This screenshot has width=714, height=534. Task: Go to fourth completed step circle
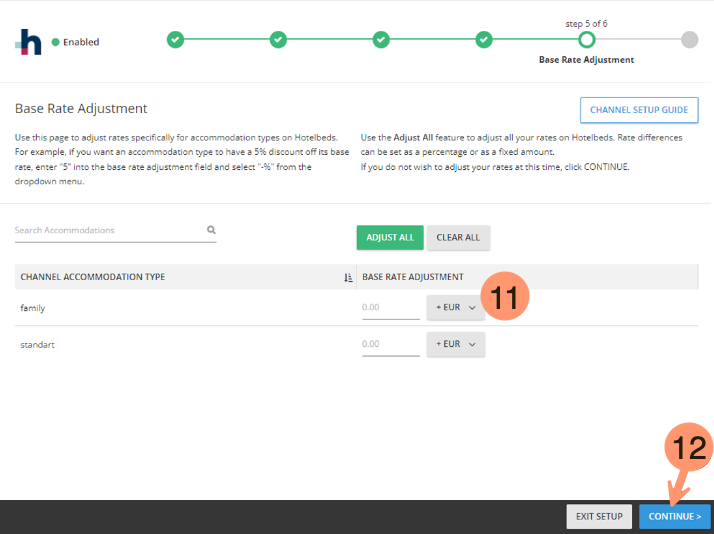484,40
